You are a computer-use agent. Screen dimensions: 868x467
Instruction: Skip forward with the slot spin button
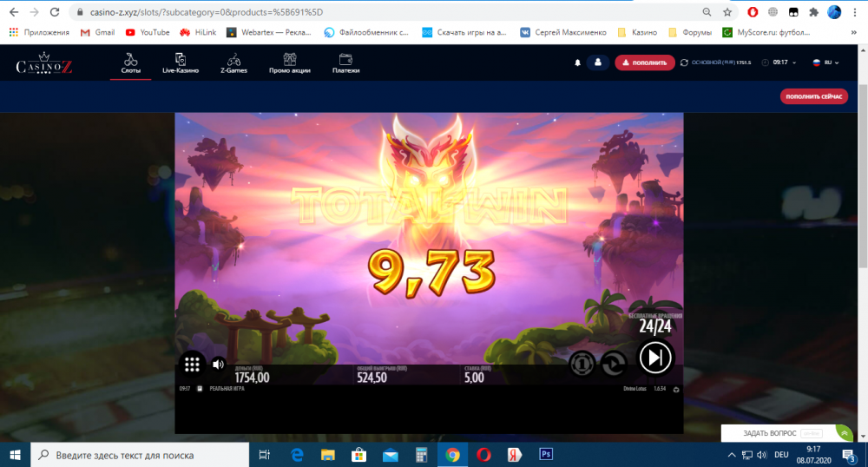click(654, 358)
